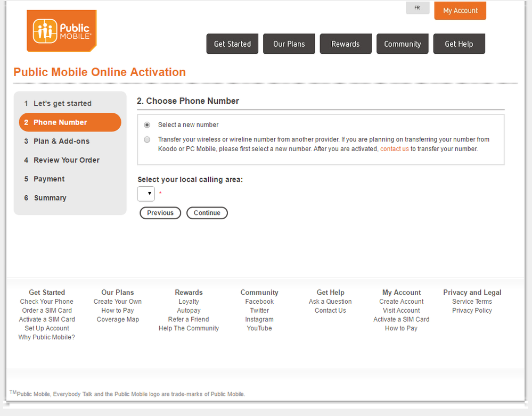Open the Get Started nav menu

(x=232, y=44)
